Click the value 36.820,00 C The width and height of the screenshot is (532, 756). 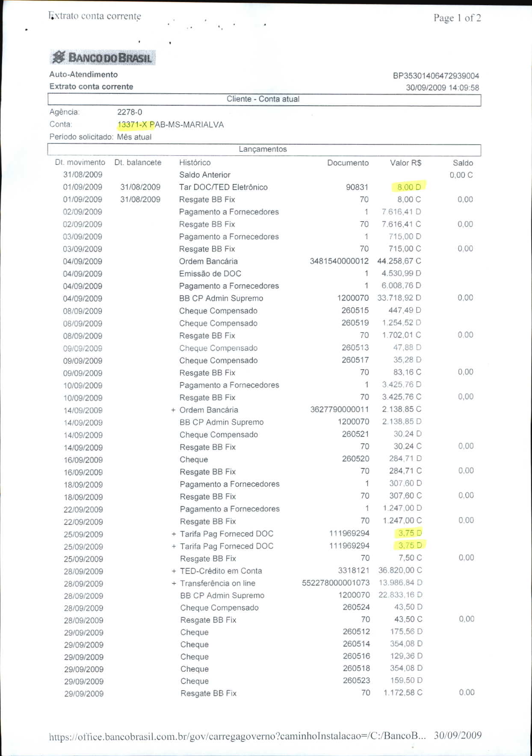(400, 571)
